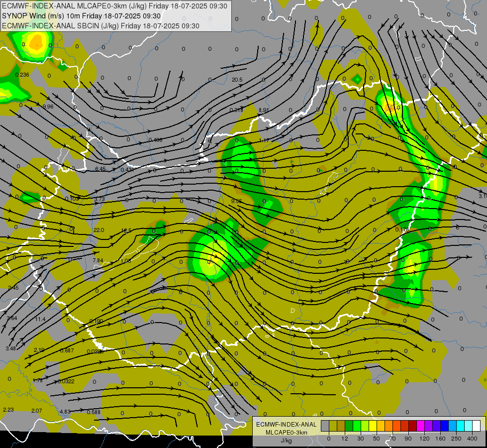The width and height of the screenshot is (487, 448).
Task: Click legend scale value '90'
Action: [408, 439]
